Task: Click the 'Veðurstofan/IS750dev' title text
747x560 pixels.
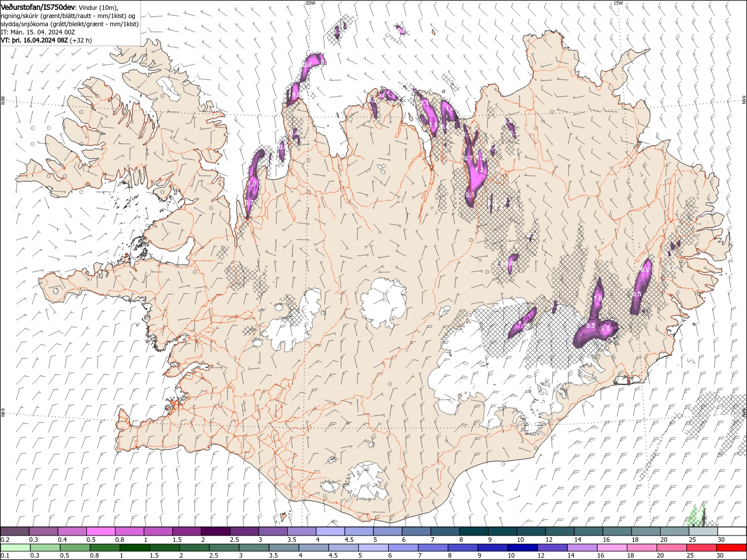Action: point(38,6)
